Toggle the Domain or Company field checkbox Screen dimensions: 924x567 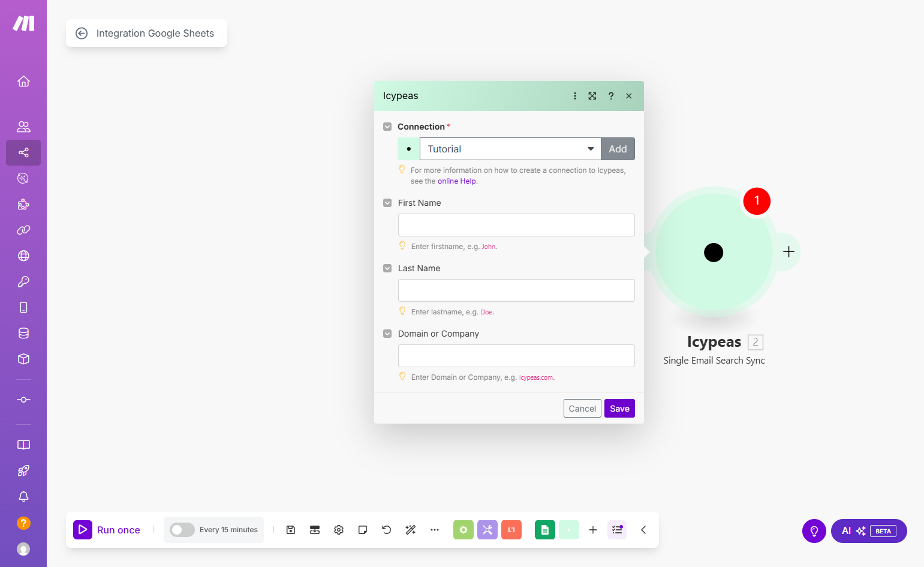point(387,334)
